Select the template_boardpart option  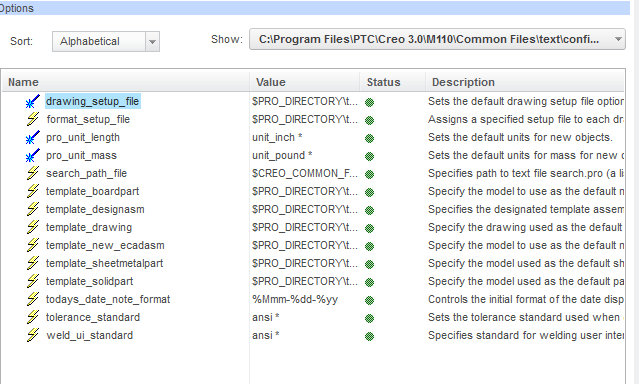tap(93, 191)
